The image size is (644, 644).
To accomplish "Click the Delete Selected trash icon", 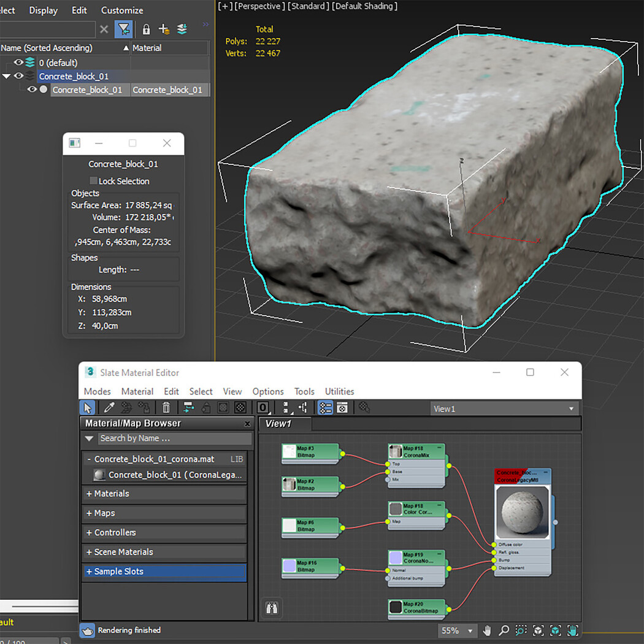I will [x=166, y=408].
